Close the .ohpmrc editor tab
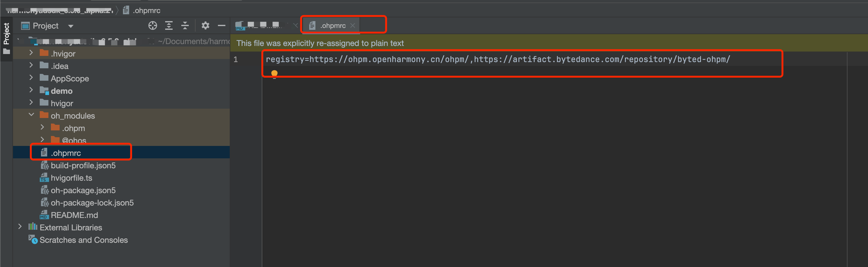Image resolution: width=868 pixels, height=267 pixels. 352,26
